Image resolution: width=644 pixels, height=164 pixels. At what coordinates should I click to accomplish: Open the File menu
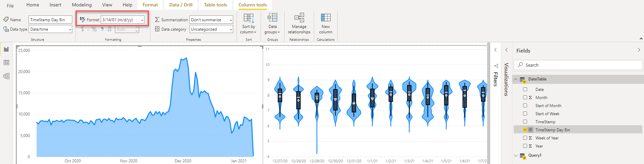10,5
